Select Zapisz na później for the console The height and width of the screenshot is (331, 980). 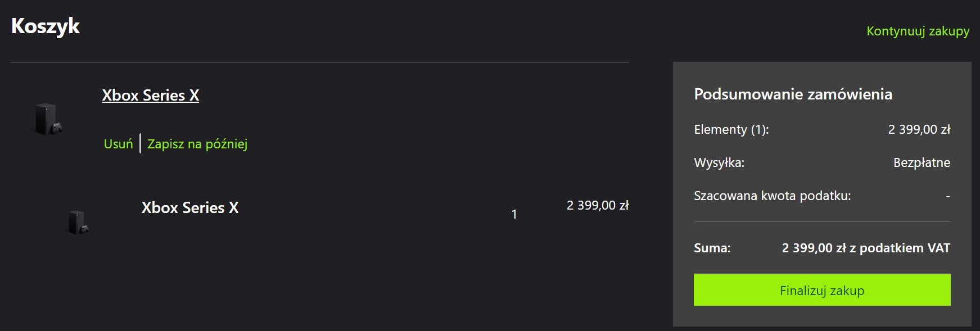(x=197, y=144)
